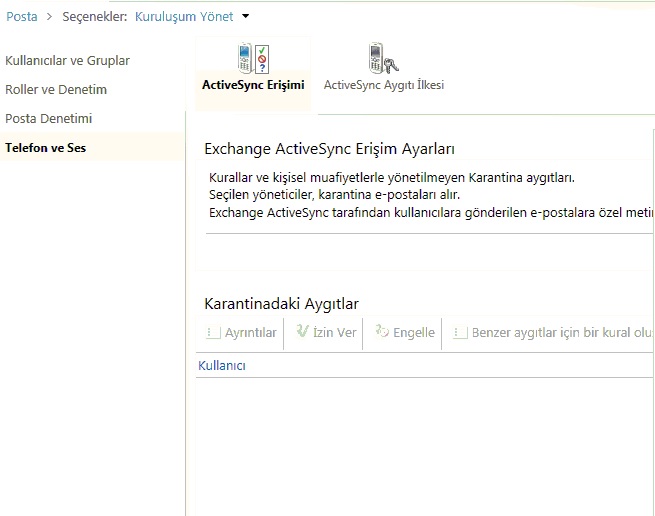Screen dimensions: 655x516
Task: Open Roller ve Denetim section
Action: [56, 89]
